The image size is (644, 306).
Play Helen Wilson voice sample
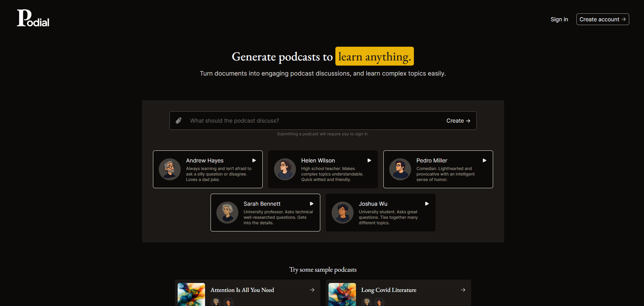click(369, 160)
